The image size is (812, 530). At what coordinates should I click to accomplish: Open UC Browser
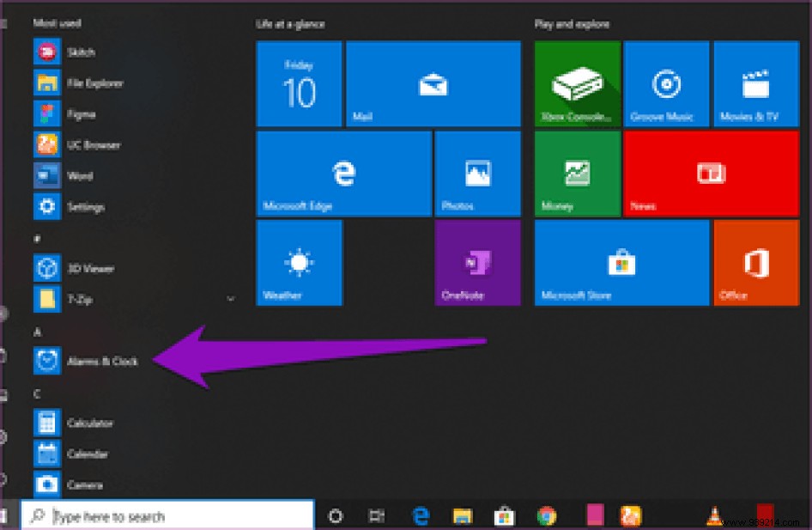[88, 144]
